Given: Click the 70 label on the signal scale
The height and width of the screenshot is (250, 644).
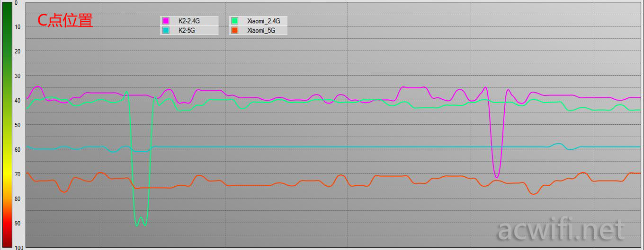Looking at the screenshot, I should click(18, 174).
